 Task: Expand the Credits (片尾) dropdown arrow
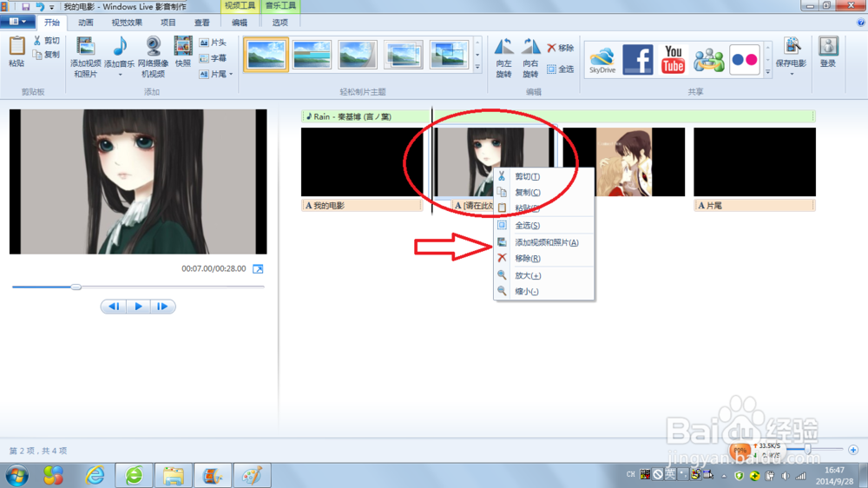[231, 74]
